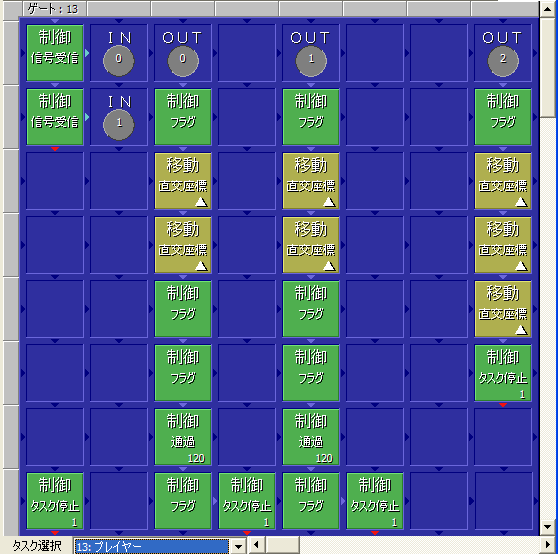Viewport: 558px width, 554px height.
Task: Click the horizontal scrollbar right arrow
Action: click(x=549, y=544)
